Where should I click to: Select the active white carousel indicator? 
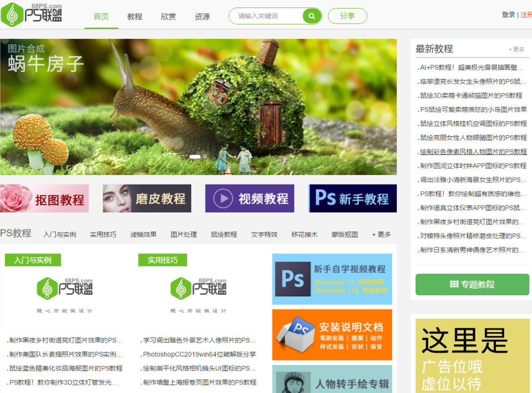pos(195,157)
